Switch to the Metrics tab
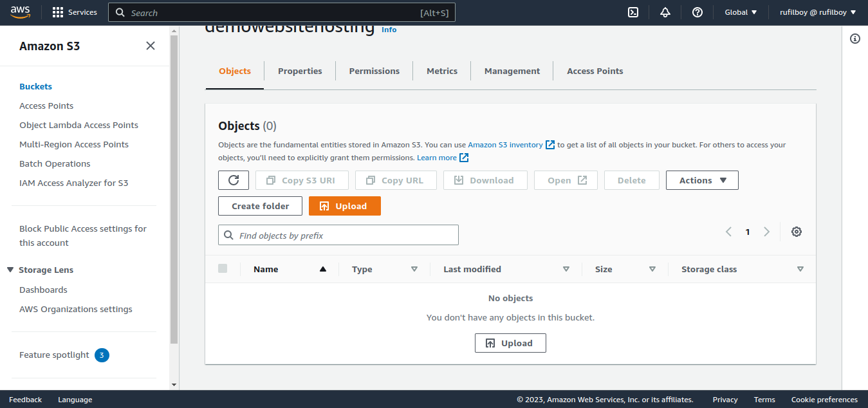Screen dimensions: 868x408 442,71
